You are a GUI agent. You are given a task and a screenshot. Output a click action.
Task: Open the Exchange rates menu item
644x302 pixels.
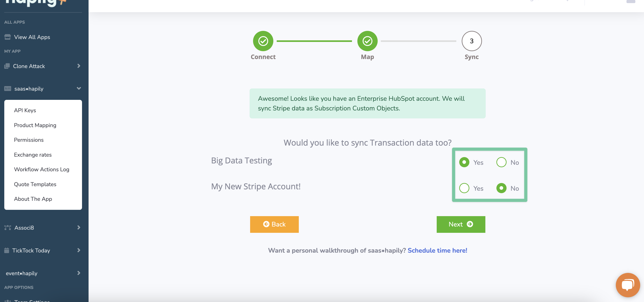pos(33,155)
